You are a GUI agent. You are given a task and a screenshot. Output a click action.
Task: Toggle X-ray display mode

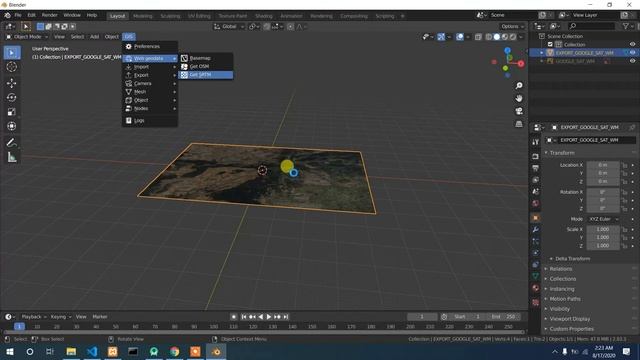478,37
